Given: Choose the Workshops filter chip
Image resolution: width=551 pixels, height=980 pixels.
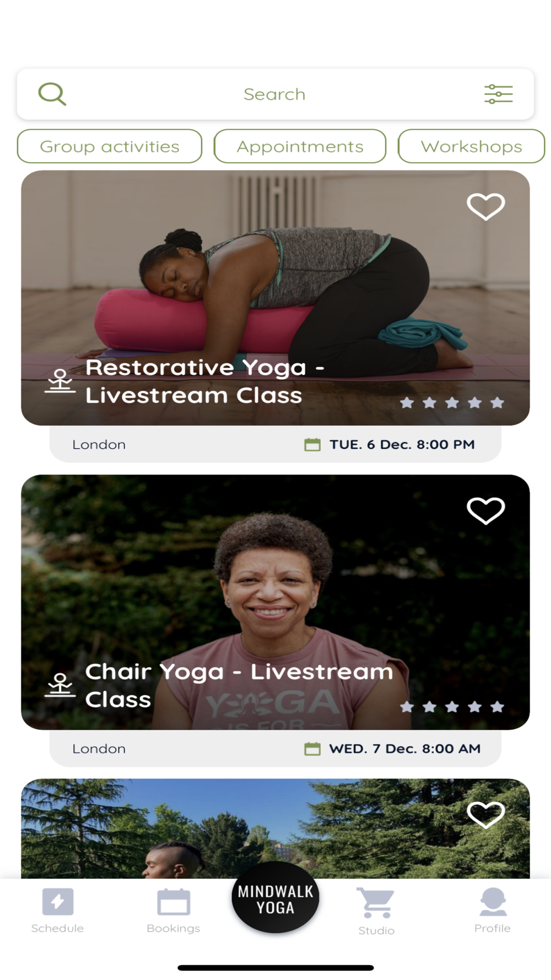Looking at the screenshot, I should 471,146.
